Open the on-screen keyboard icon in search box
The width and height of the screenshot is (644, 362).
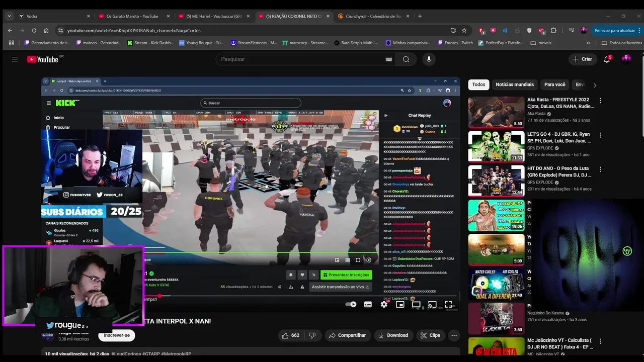[388, 59]
